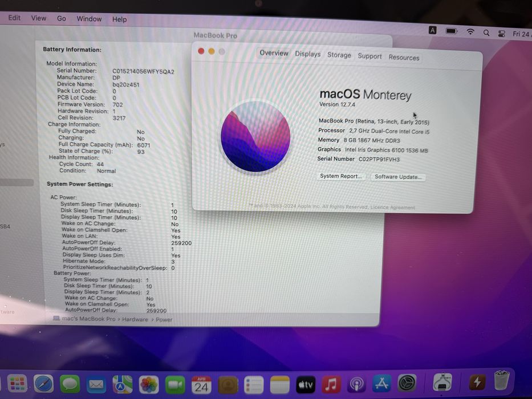532x399 pixels.
Task: Launch the Apple TV app from the Dock
Action: tap(306, 385)
